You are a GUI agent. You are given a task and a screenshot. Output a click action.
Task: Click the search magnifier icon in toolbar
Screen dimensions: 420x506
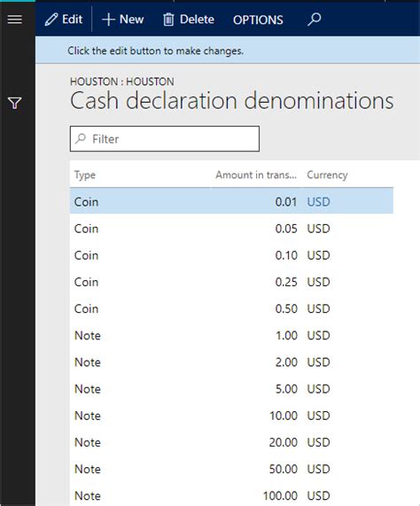[314, 19]
